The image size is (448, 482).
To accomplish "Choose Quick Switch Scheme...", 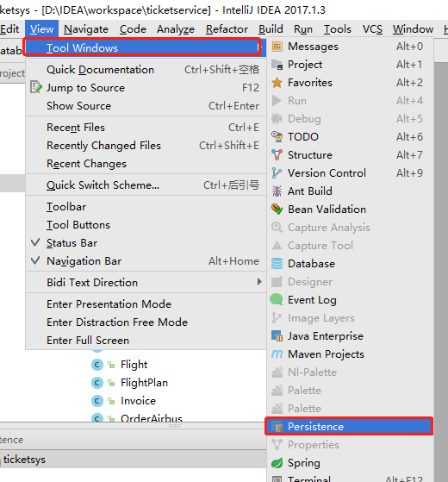I will coord(146,185).
